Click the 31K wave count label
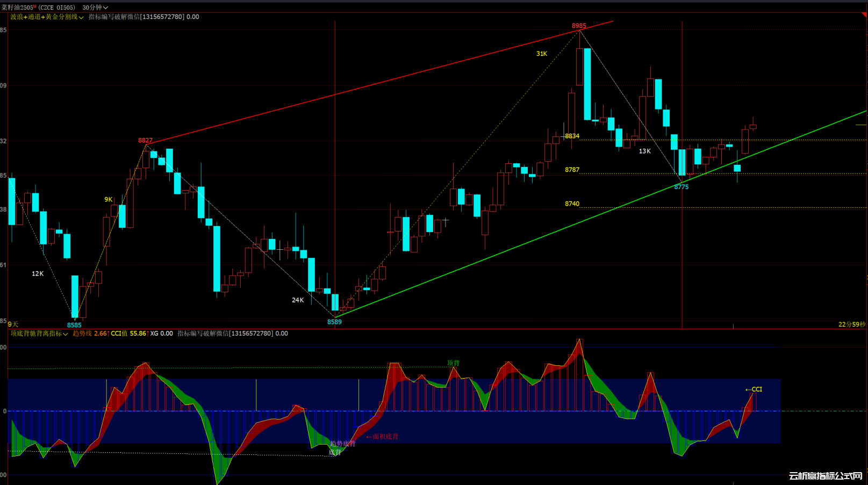 [542, 54]
